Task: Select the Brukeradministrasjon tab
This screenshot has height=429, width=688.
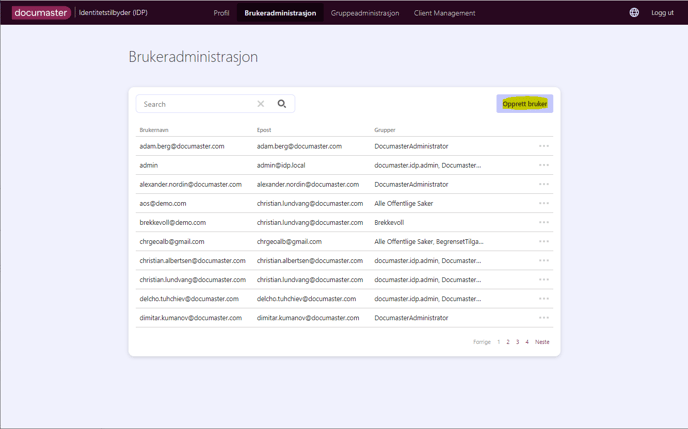Action: (x=280, y=13)
